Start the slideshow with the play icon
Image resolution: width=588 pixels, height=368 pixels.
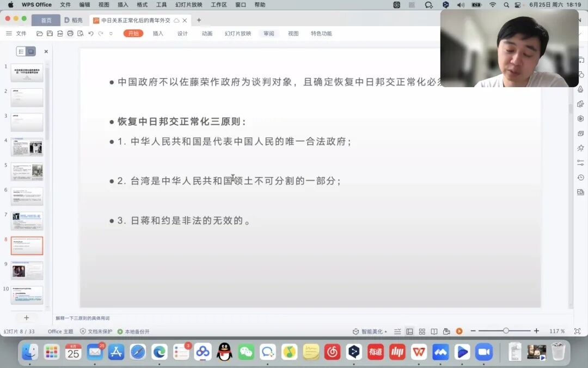point(460,330)
